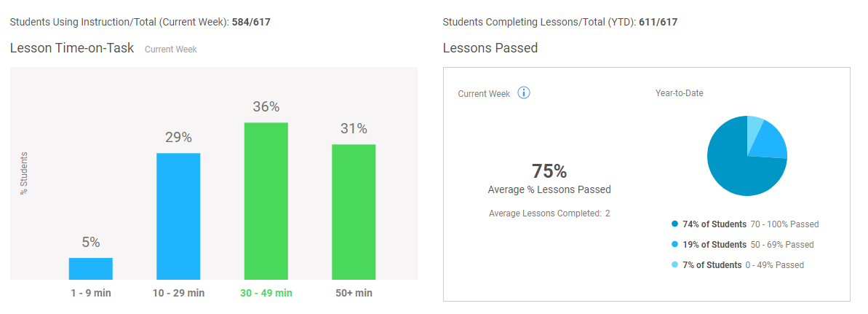This screenshot has height=314, width=868.
Task: Click the green 30 - 49 min axis label
Action: click(x=266, y=293)
